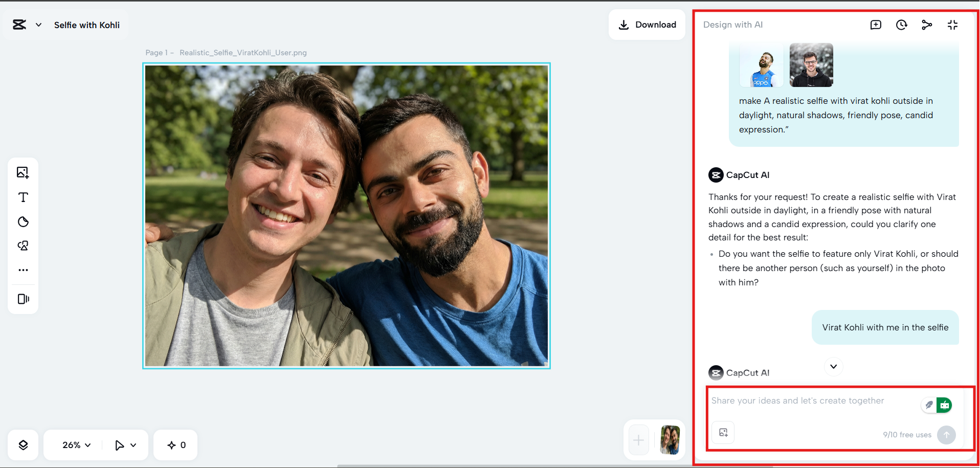This screenshot has width=980, height=468.
Task: Open the Elements tool
Action: (x=23, y=246)
